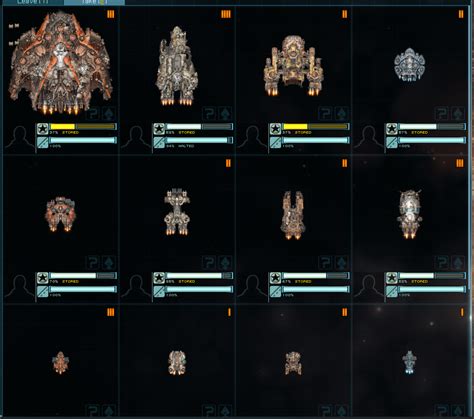
Task: Click the officer silhouette under the largest capital ship
Action: click(19, 137)
